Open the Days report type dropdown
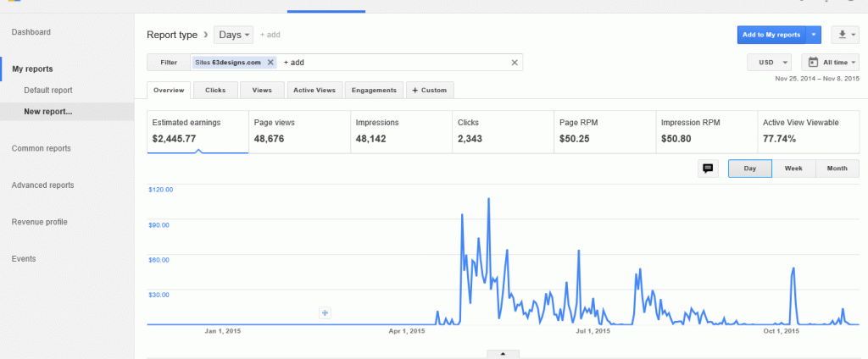Image resolution: width=868 pixels, height=359 pixels. point(234,35)
